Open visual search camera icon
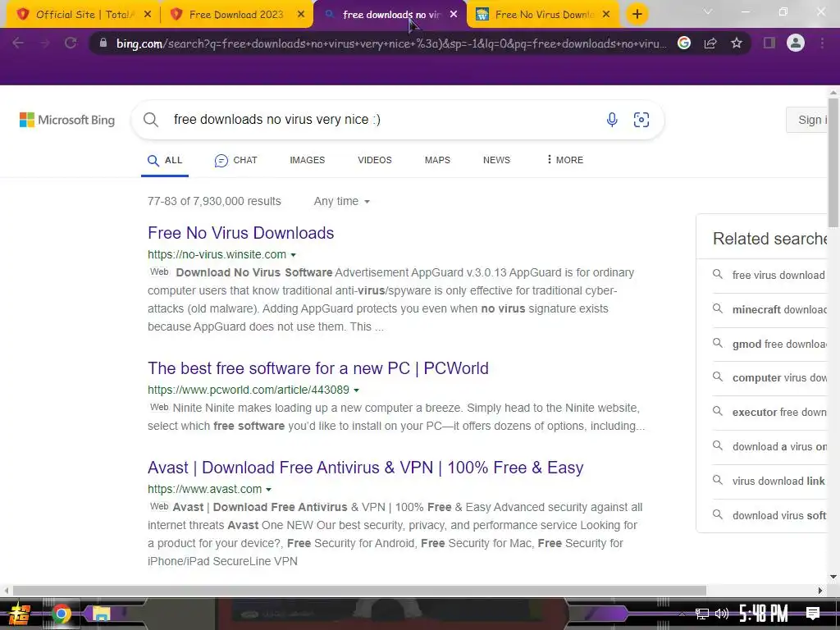The image size is (840, 630). [x=641, y=120]
